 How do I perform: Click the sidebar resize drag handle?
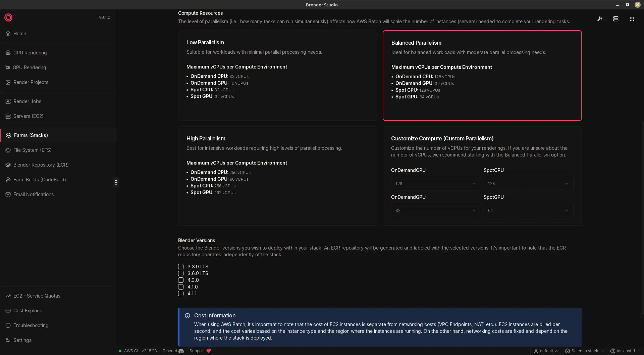tap(116, 182)
